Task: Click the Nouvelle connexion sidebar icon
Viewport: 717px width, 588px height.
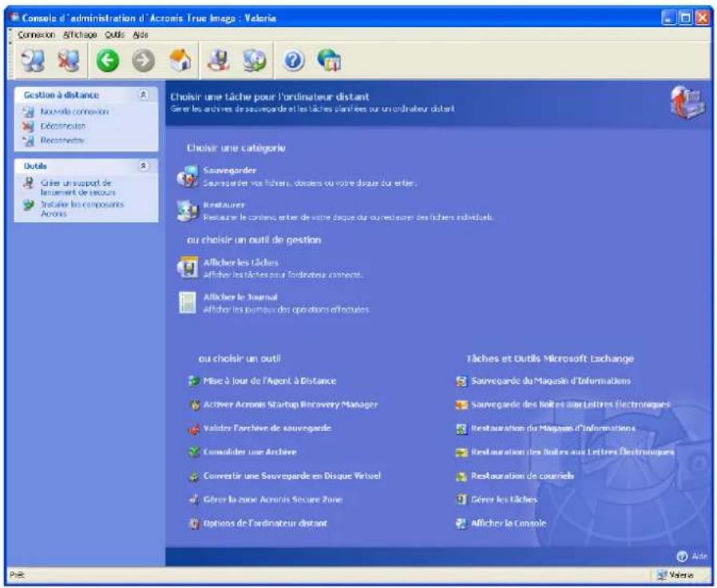Action: (x=29, y=112)
